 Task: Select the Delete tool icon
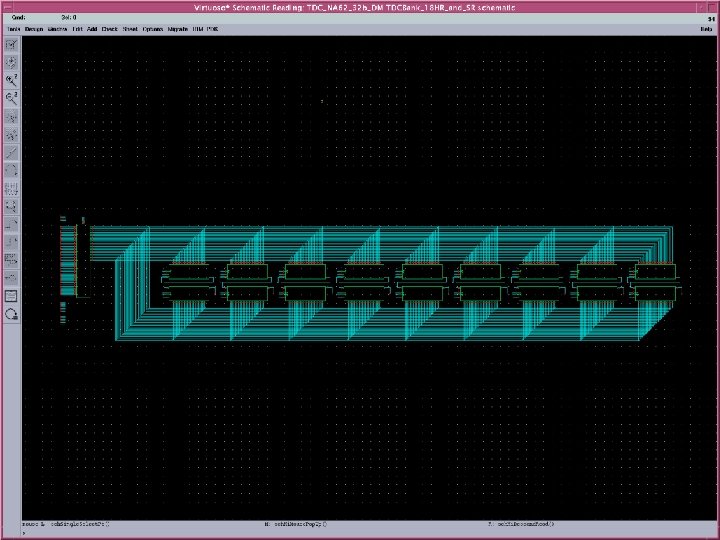pyautogui.click(x=11, y=152)
